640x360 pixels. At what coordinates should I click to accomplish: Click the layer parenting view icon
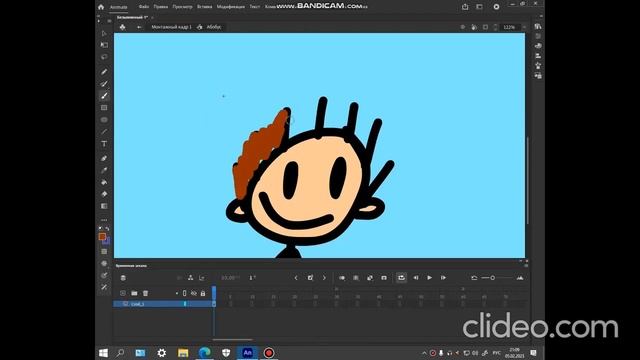pyautogui.click(x=190, y=278)
